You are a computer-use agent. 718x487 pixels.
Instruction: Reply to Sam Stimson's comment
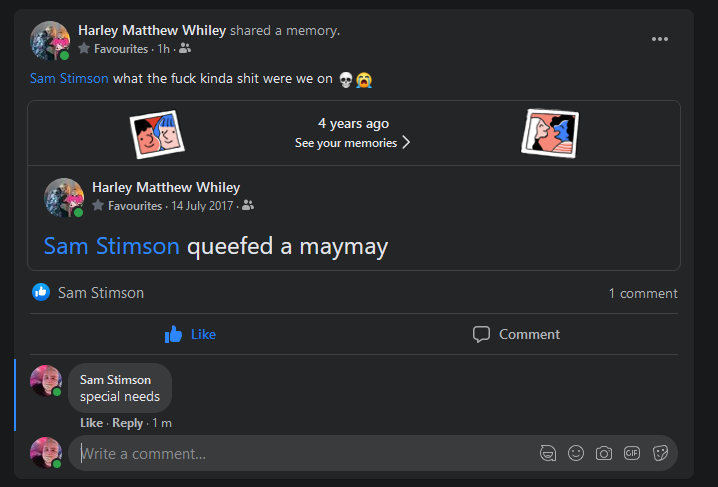tap(127, 423)
